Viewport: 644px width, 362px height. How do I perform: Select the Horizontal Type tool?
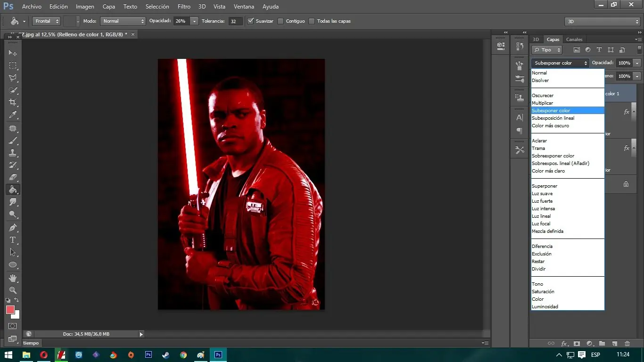click(13, 239)
